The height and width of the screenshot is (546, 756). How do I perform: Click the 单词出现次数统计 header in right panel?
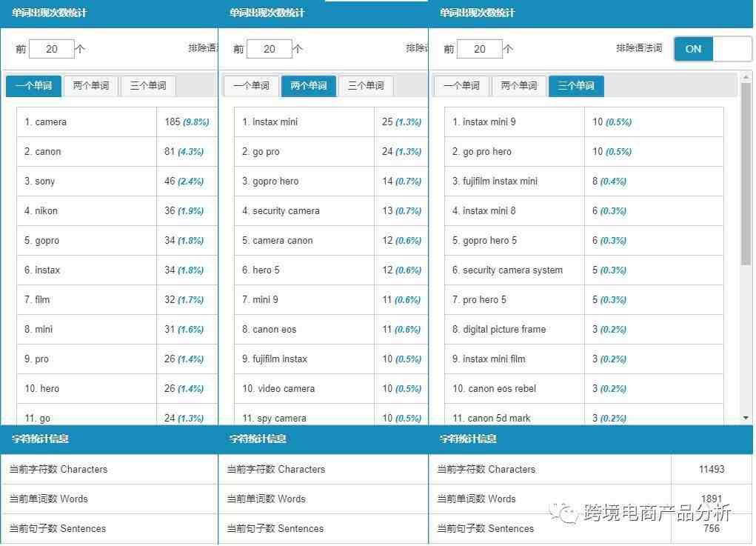pyautogui.click(x=477, y=13)
